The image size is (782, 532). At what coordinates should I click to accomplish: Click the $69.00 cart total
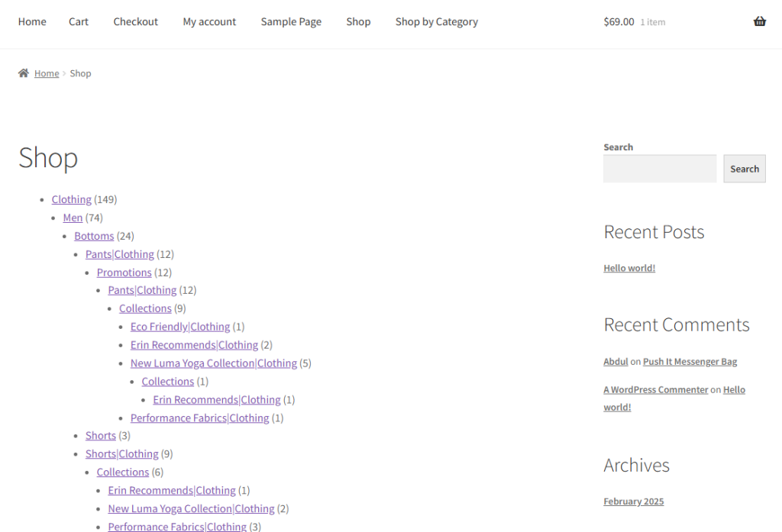619,21
